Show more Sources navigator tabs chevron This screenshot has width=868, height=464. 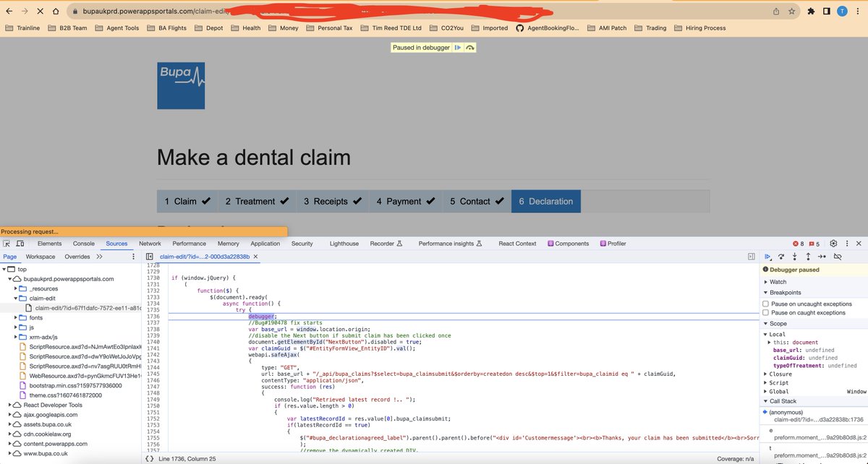tap(99, 257)
